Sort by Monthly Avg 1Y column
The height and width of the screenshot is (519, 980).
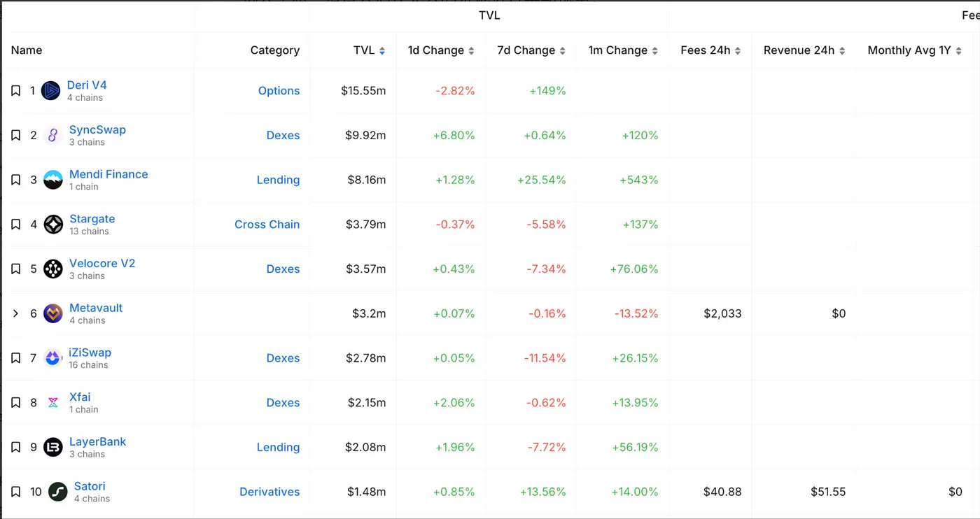pos(914,50)
